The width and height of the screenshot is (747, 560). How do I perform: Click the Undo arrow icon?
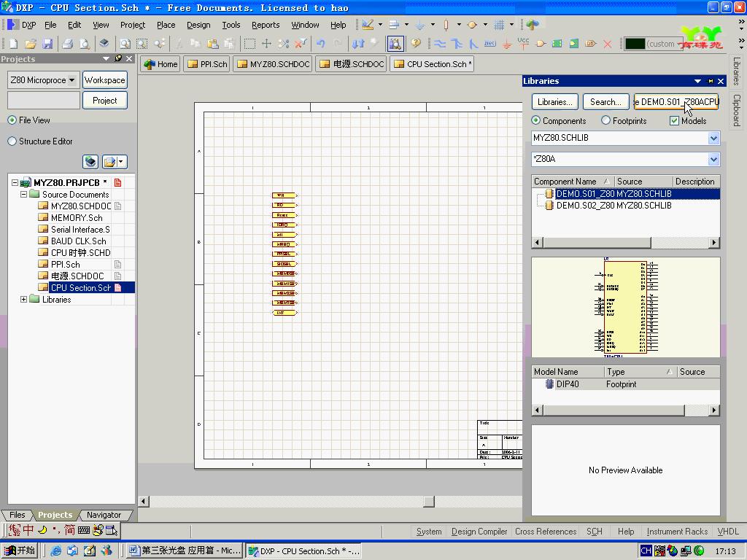click(x=321, y=44)
